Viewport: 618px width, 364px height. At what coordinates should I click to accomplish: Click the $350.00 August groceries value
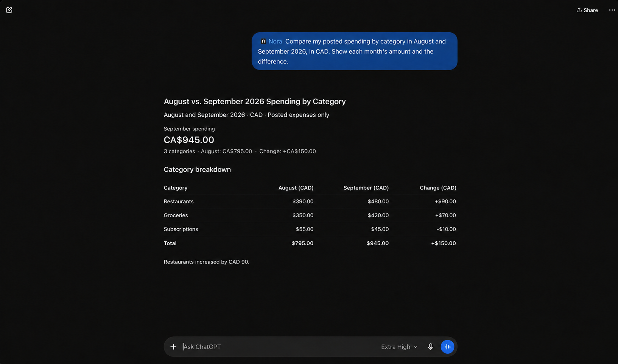click(x=303, y=215)
